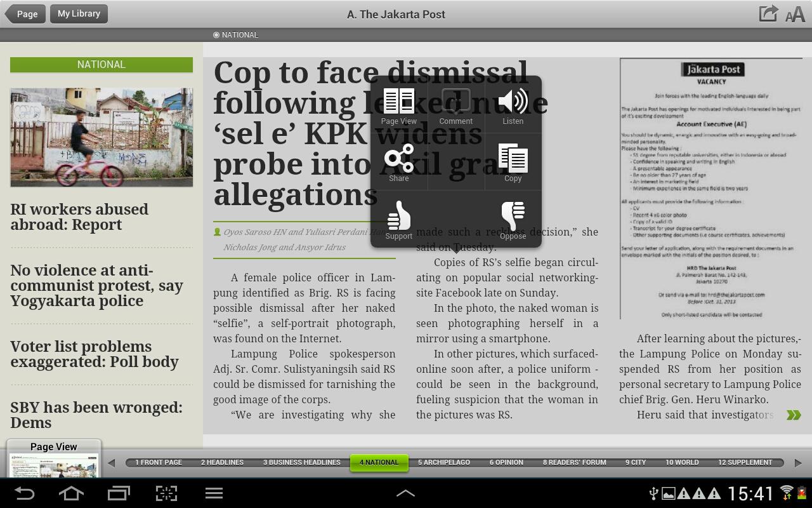This screenshot has width=812, height=508.
Task: Open the 10 World section
Action: point(682,462)
